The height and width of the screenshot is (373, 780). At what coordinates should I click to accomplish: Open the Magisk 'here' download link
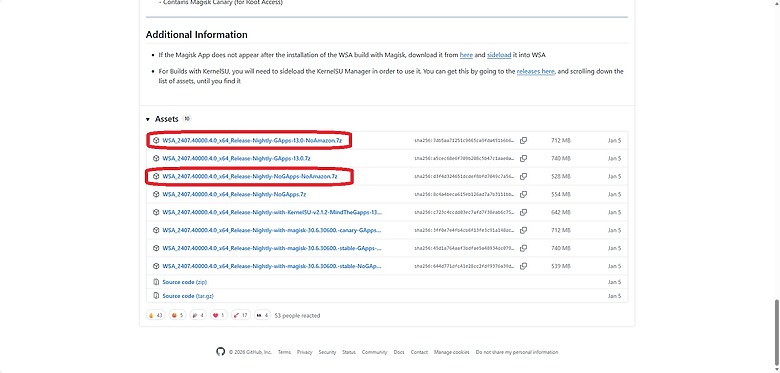[x=466, y=55]
